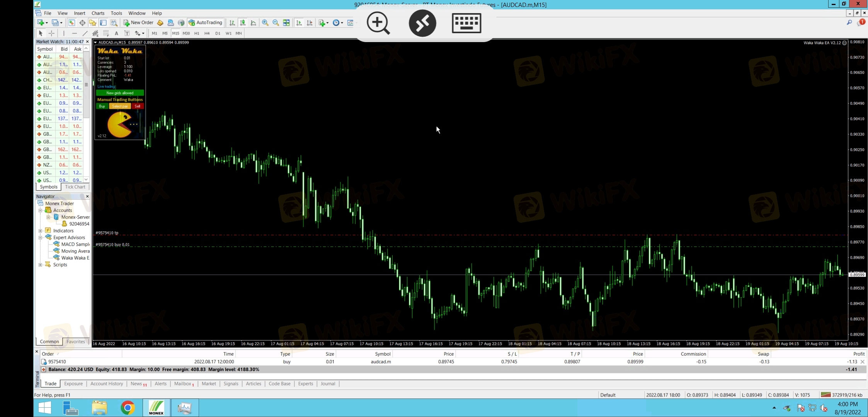868x417 pixels.
Task: Click the tile windows icon
Action: 286,23
